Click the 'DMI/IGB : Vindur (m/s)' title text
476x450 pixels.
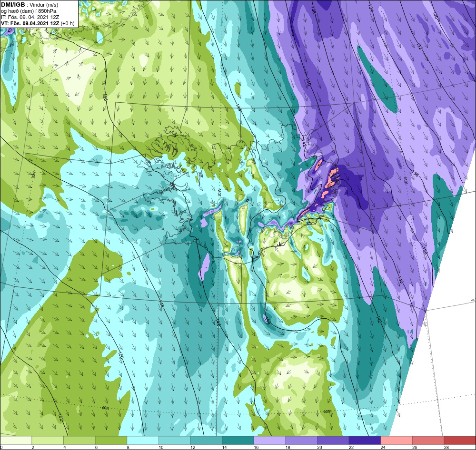pyautogui.click(x=30, y=5)
